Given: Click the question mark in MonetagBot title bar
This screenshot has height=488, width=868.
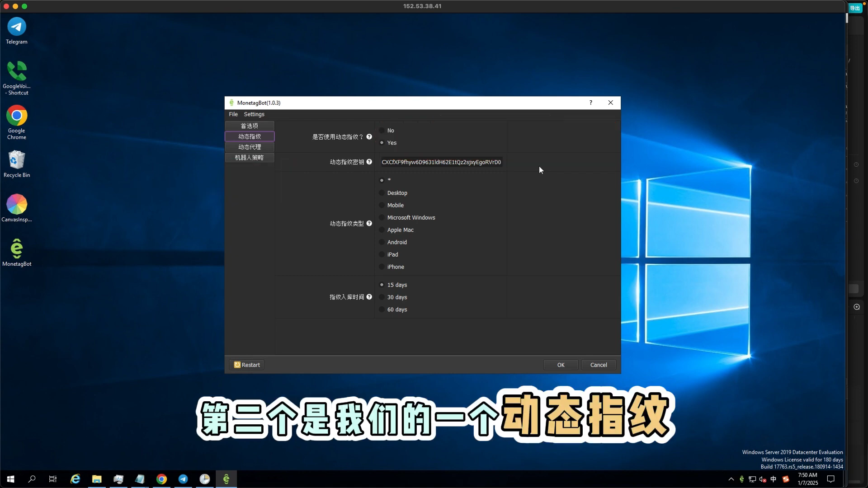Looking at the screenshot, I should pyautogui.click(x=590, y=103).
